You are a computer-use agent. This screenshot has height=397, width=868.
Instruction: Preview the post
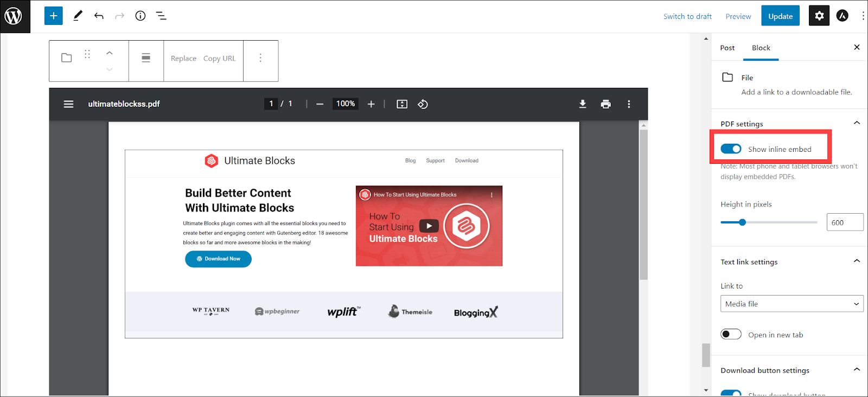pos(738,16)
